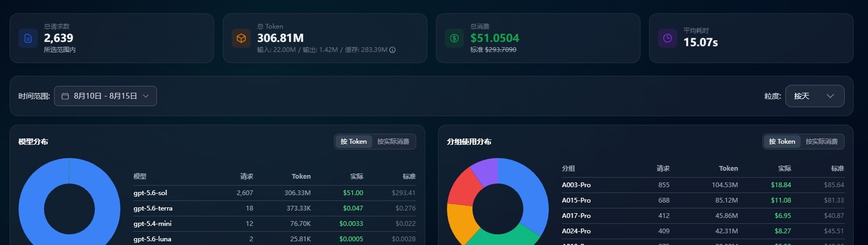Viewport: 868px width, 245px height.
Task: Click the total Token cube icon
Action: (x=241, y=38)
